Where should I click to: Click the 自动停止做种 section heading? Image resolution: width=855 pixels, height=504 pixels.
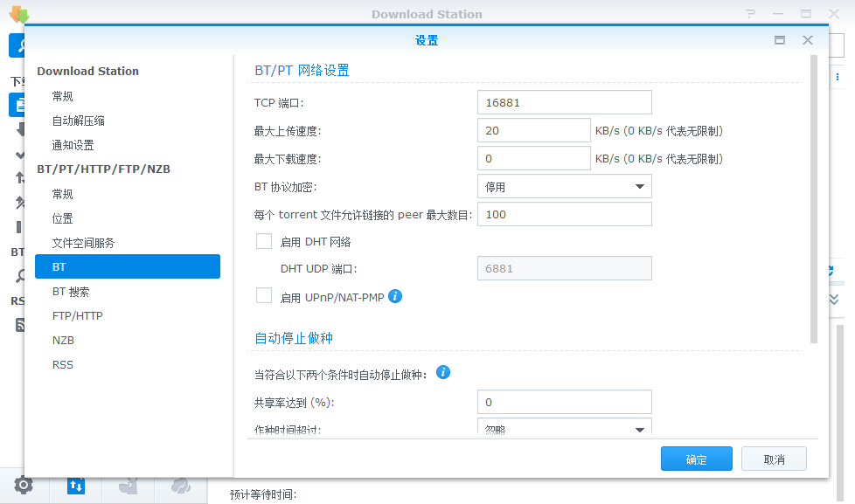tap(294, 338)
